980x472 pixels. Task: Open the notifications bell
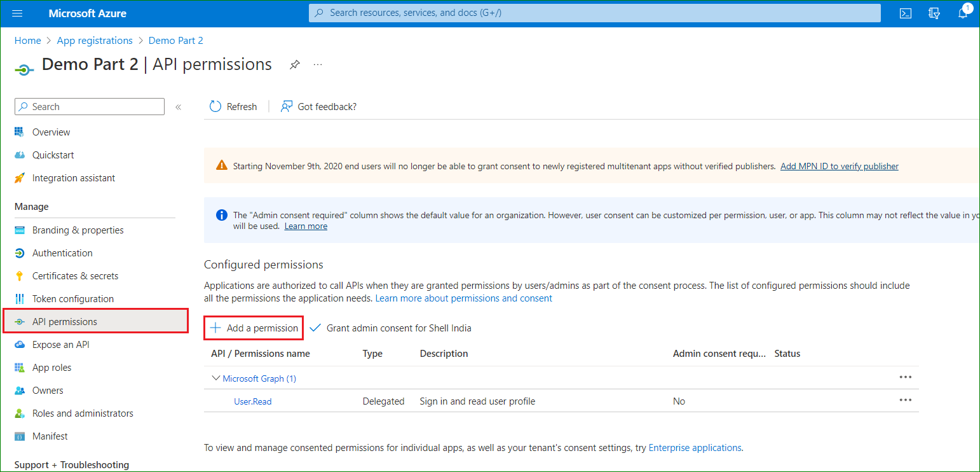click(963, 13)
